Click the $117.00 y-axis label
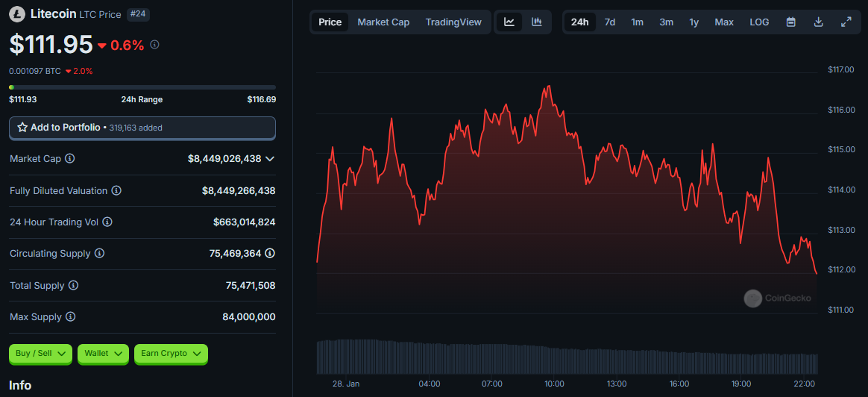The image size is (868, 397). coord(841,69)
